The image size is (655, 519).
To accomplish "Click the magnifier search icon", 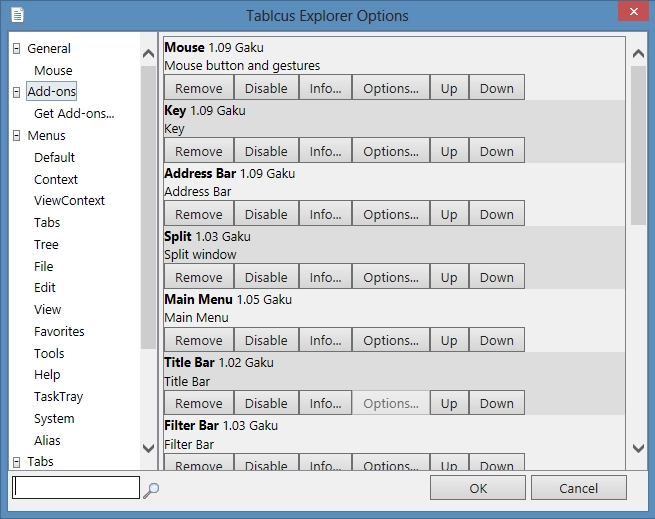I will 151,490.
